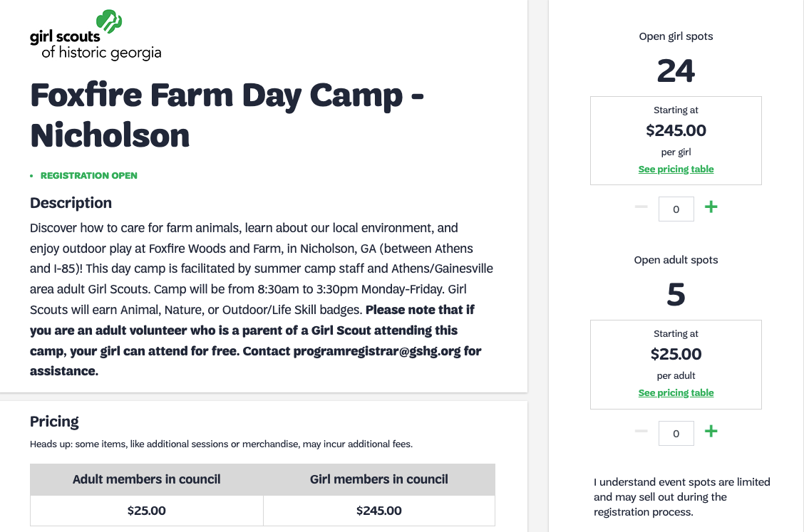This screenshot has height=532, width=804.
Task: Click the limited spots acknowledgement text
Action: pos(682,496)
